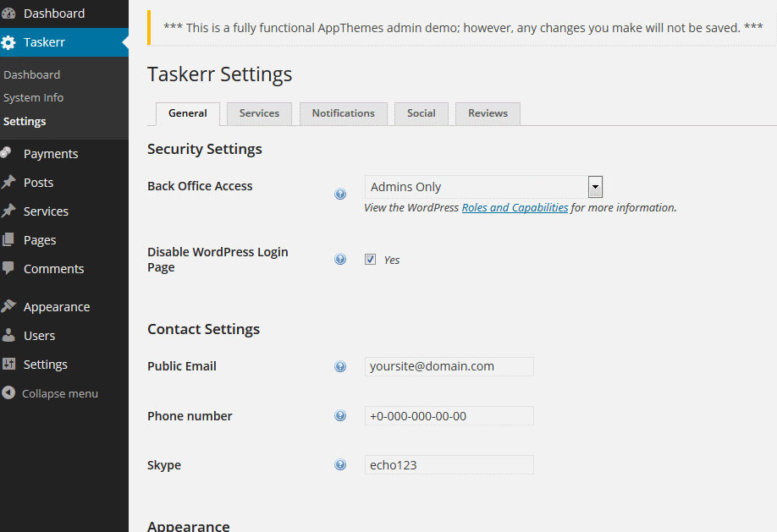Open the main WordPress Settings menu
Image resolution: width=777 pixels, height=532 pixels.
click(64, 364)
